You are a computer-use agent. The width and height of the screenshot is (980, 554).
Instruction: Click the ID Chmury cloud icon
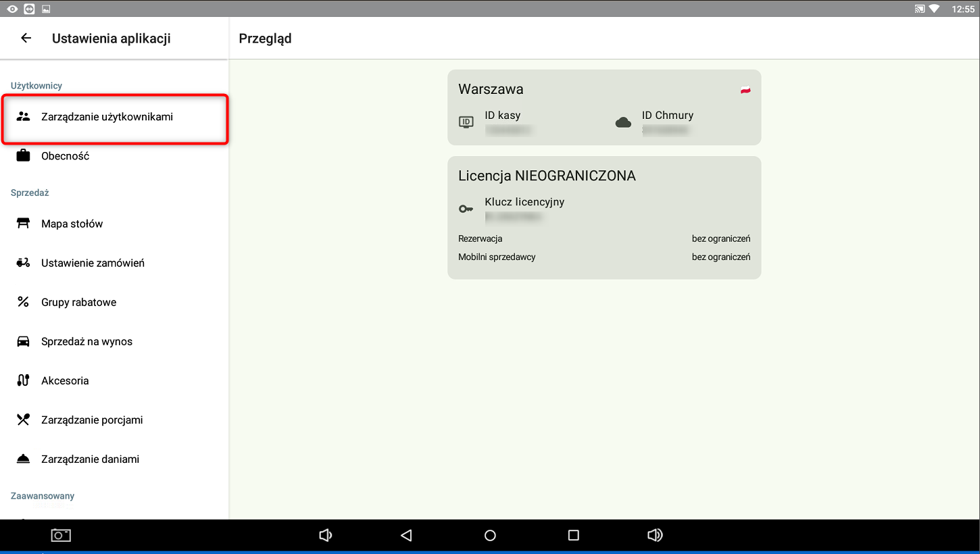point(623,122)
